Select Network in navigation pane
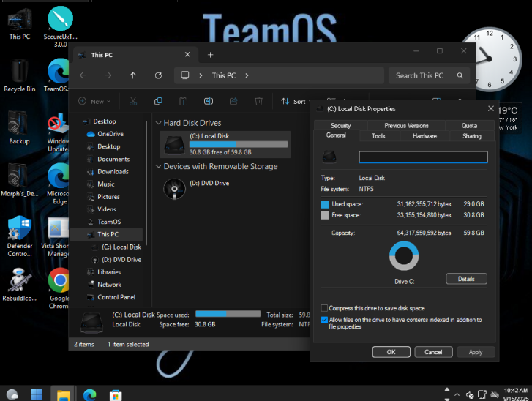Image resolution: width=532 pixels, height=401 pixels. click(109, 285)
